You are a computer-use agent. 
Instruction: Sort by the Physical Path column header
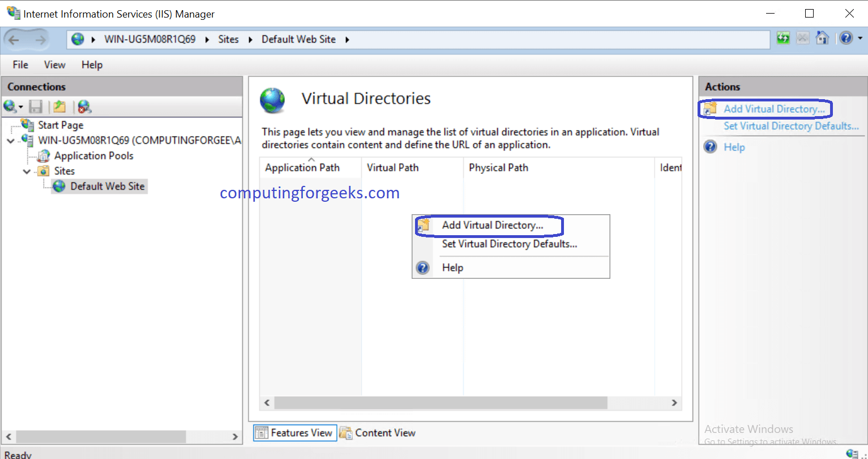pos(498,168)
